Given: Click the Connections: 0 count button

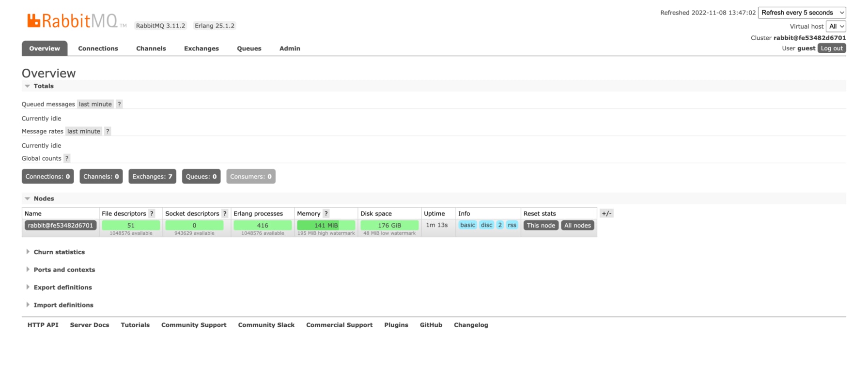Looking at the screenshot, I should point(48,177).
